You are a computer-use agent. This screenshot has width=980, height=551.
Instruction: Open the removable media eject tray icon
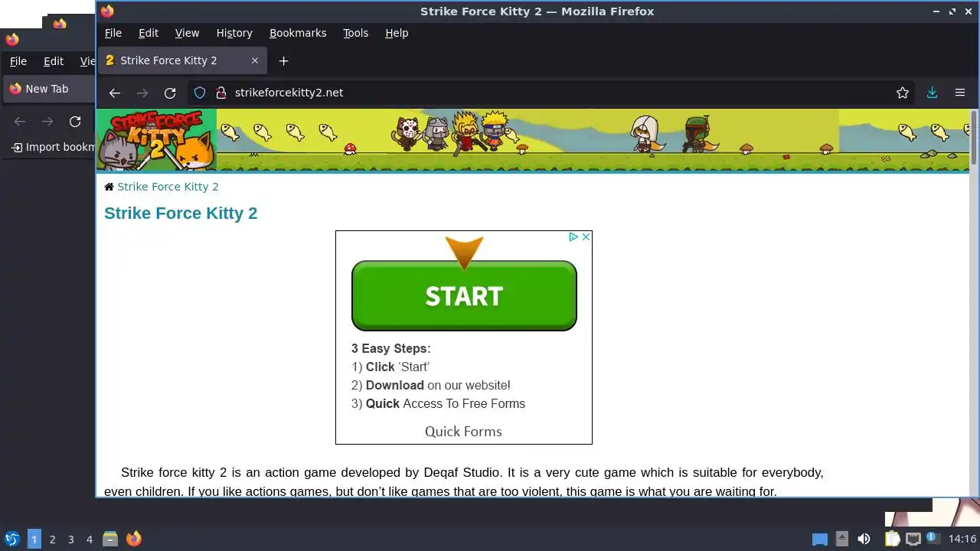coord(842,539)
